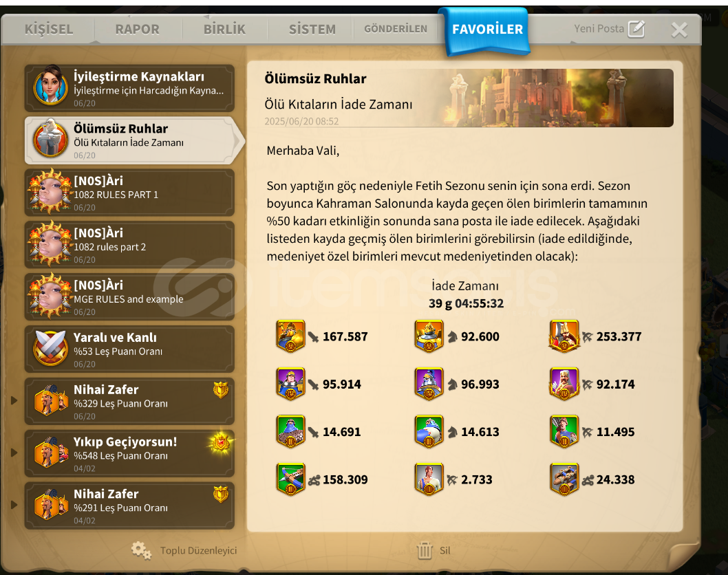
Task: Expand the Nihai Zafer %291 report arrow
Action: 14,504
